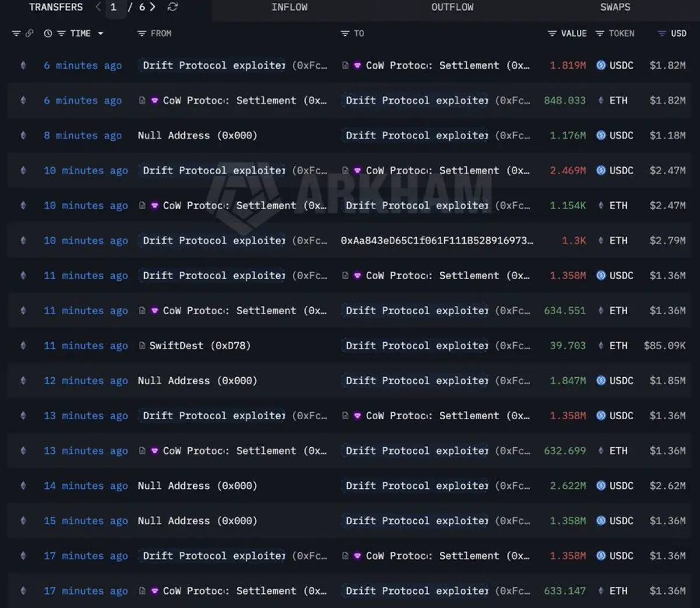Toggle the clock time-format icon
The width and height of the screenshot is (700, 608).
coord(48,33)
